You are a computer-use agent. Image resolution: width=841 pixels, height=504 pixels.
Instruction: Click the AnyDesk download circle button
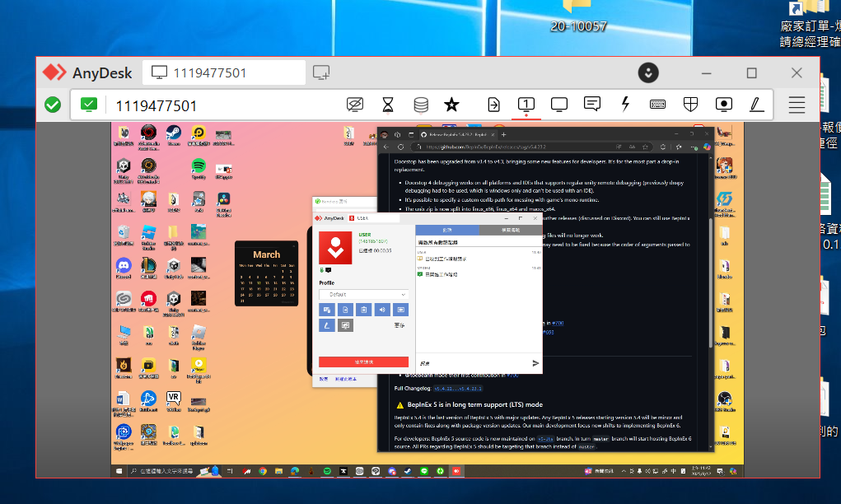point(648,72)
